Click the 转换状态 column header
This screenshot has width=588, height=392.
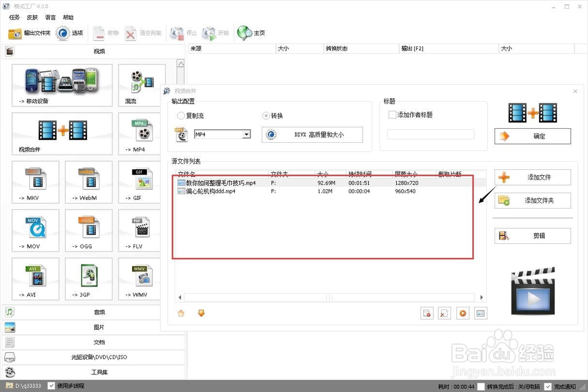click(x=361, y=48)
